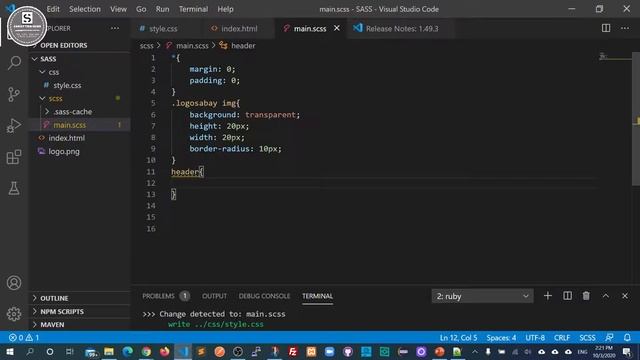Open the Terminal menu
The image size is (640, 360).
[193, 9]
